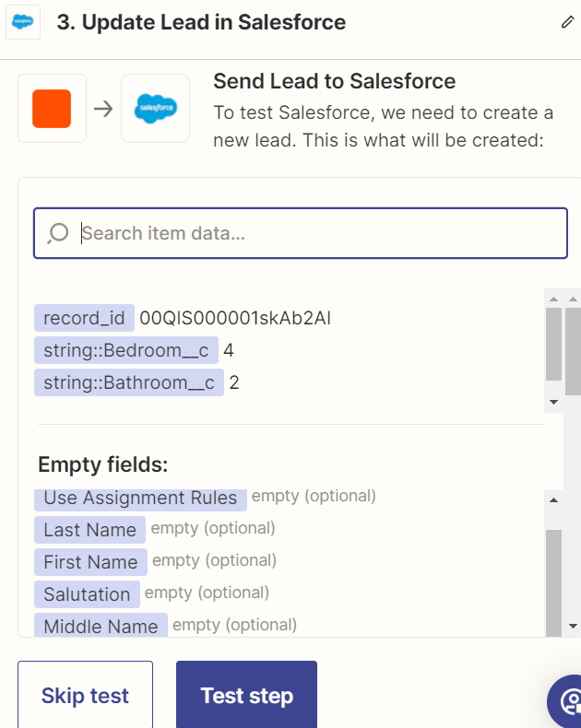This screenshot has width=581, height=728.
Task: Click the Salesforce logo in the step header
Action: click(x=23, y=22)
